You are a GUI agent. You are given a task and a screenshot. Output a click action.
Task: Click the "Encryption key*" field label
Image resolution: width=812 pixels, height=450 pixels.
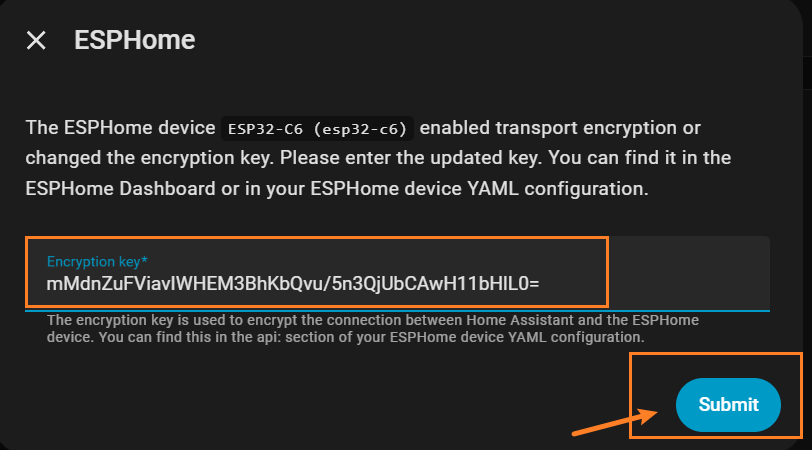click(97, 262)
